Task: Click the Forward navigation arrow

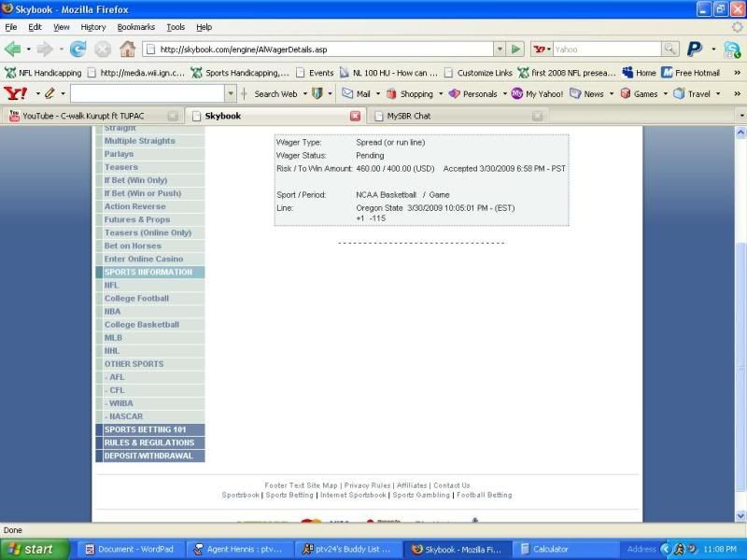Action: [45, 49]
